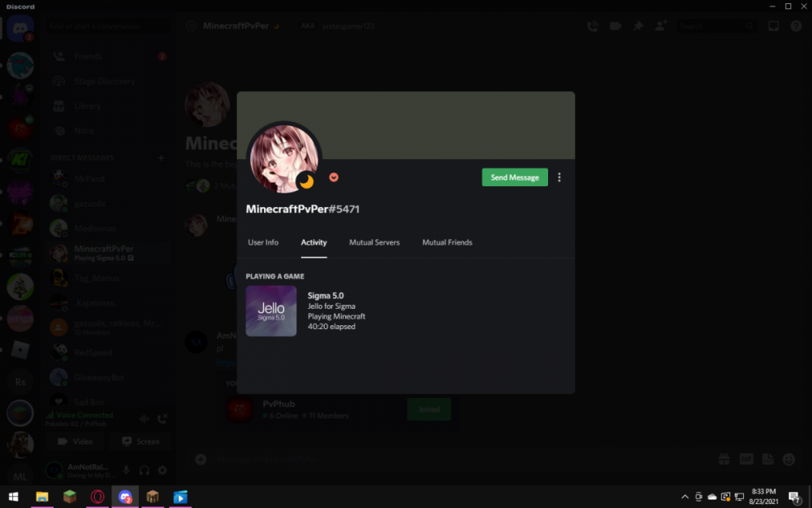Click the Screen share button
This screenshot has width=812, height=508.
point(140,441)
